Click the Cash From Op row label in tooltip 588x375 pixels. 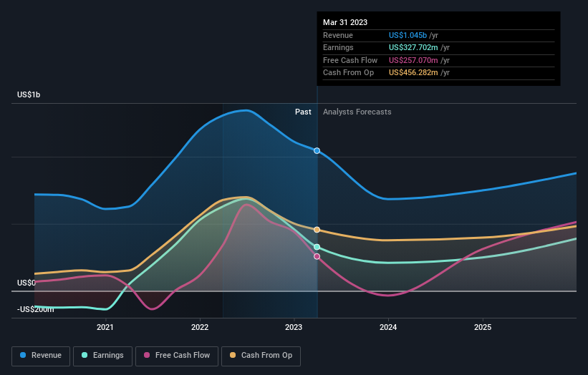(x=348, y=73)
